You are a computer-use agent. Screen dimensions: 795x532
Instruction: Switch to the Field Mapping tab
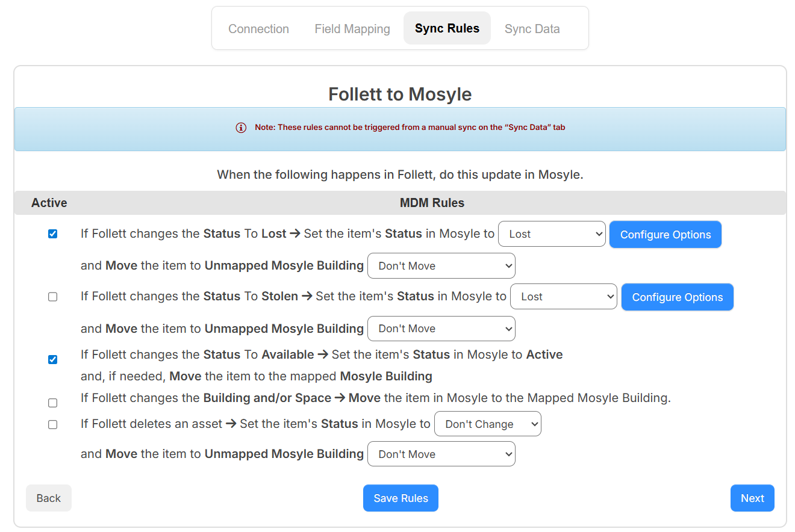point(352,28)
